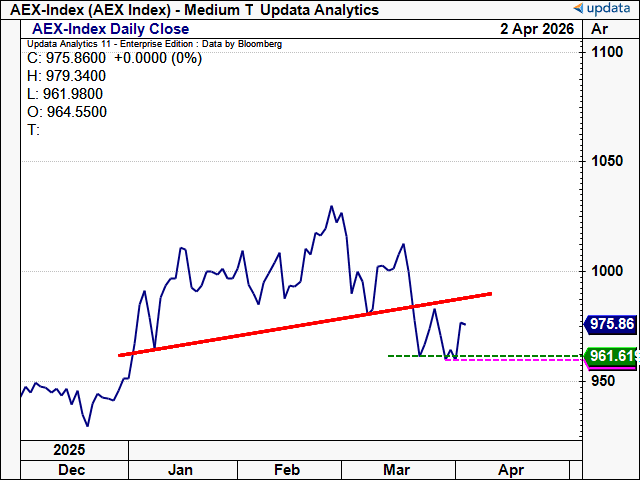The width and height of the screenshot is (640, 480).
Task: Click the 'Ar' scale label box
Action: [x=600, y=29]
